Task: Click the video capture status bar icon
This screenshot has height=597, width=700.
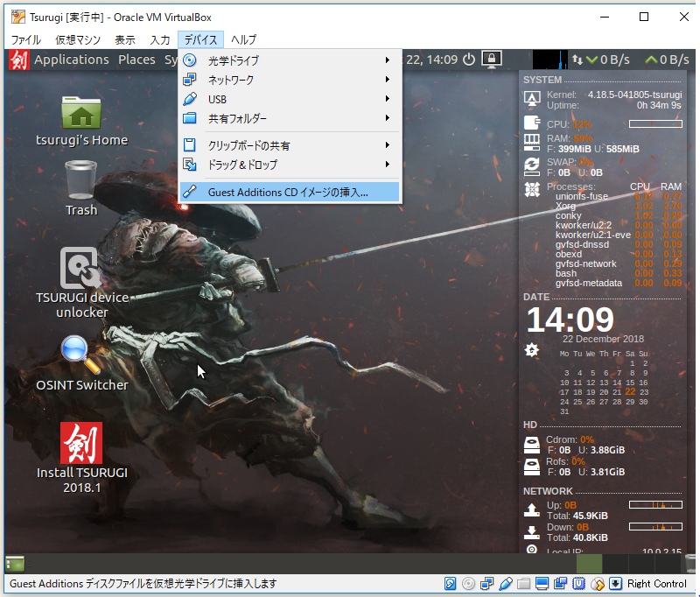Action: [560, 584]
